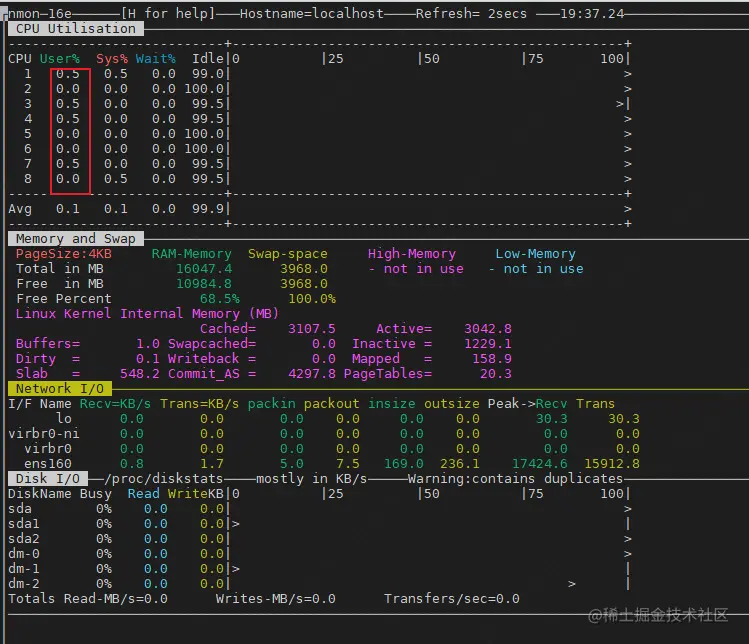Click the Swap-space column header

[288, 254]
